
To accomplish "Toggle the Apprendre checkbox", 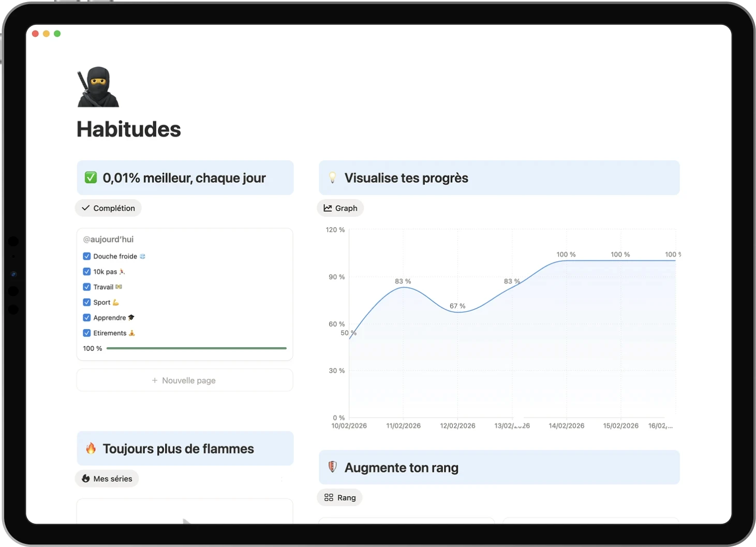I will [x=87, y=317].
